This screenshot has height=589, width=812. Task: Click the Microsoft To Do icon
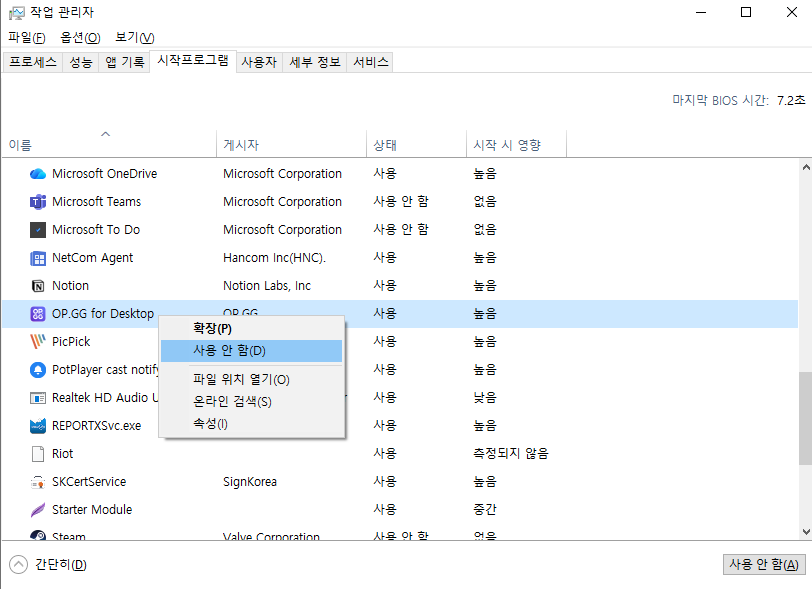click(38, 229)
